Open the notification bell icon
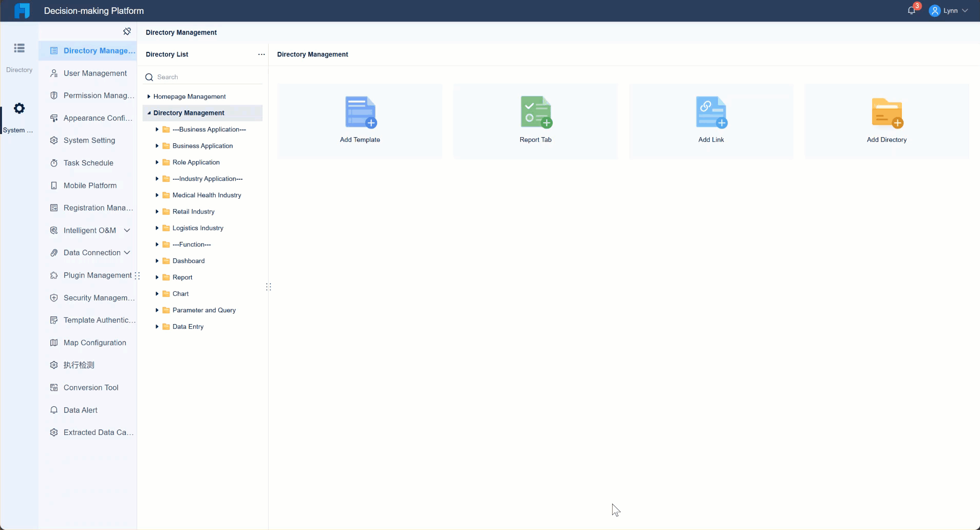This screenshot has height=530, width=980. (x=912, y=11)
